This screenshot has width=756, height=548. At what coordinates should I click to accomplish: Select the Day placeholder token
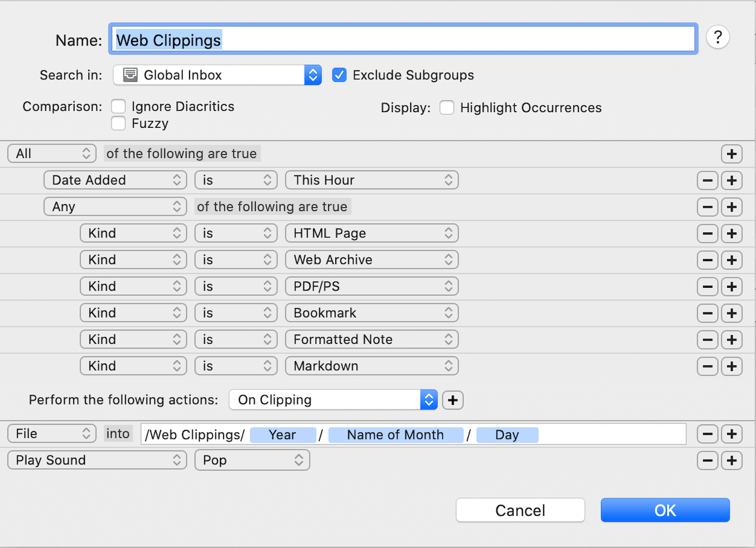coord(507,435)
